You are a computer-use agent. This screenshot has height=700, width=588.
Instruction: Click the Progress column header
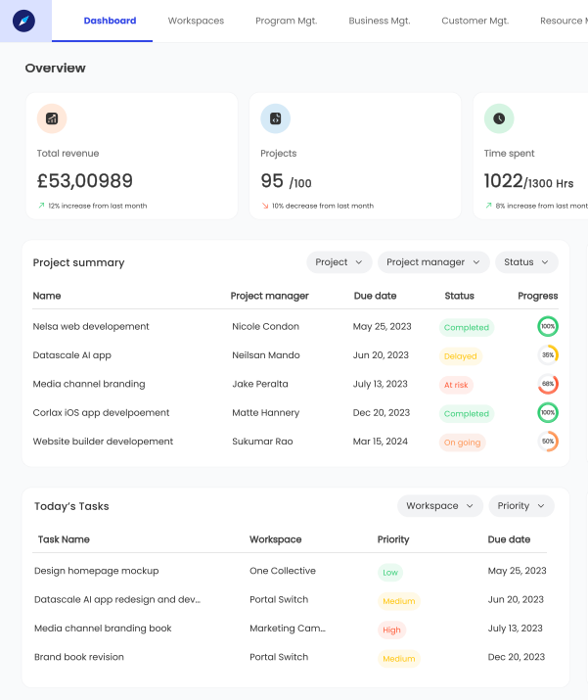(537, 296)
